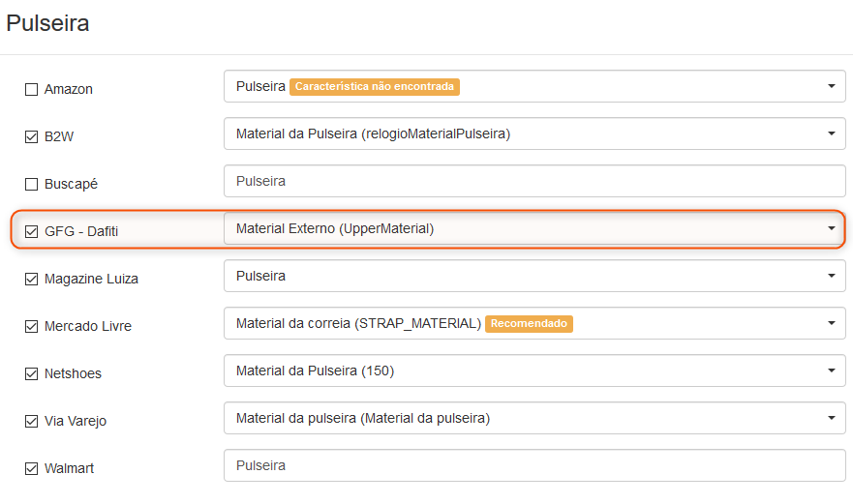Tick the Buscapé checkbox
Screen dimensions: 853x504
pos(32,184)
